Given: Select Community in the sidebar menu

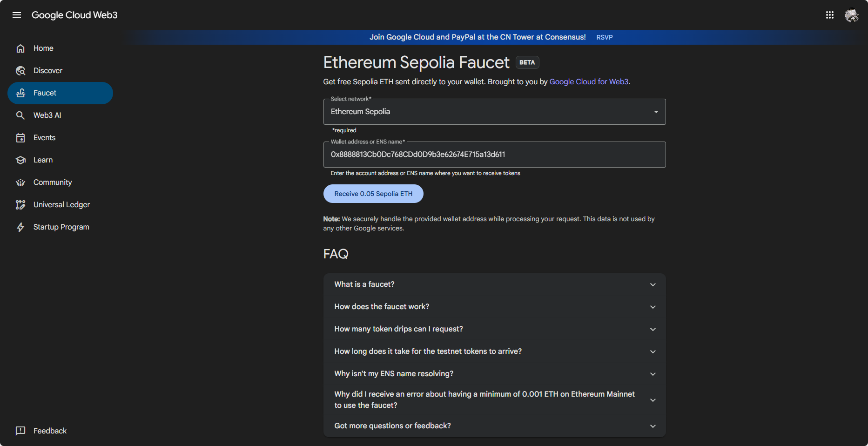Looking at the screenshot, I should [x=53, y=182].
